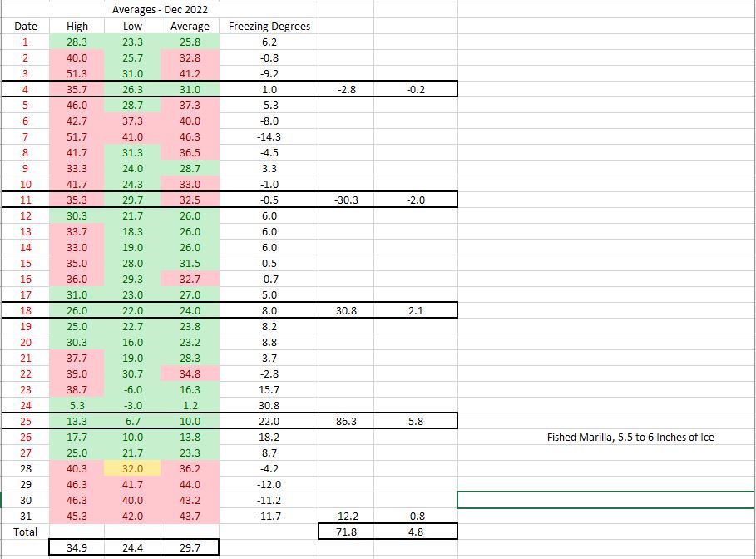
Task: Click the date cell 18
Action: pos(25,310)
